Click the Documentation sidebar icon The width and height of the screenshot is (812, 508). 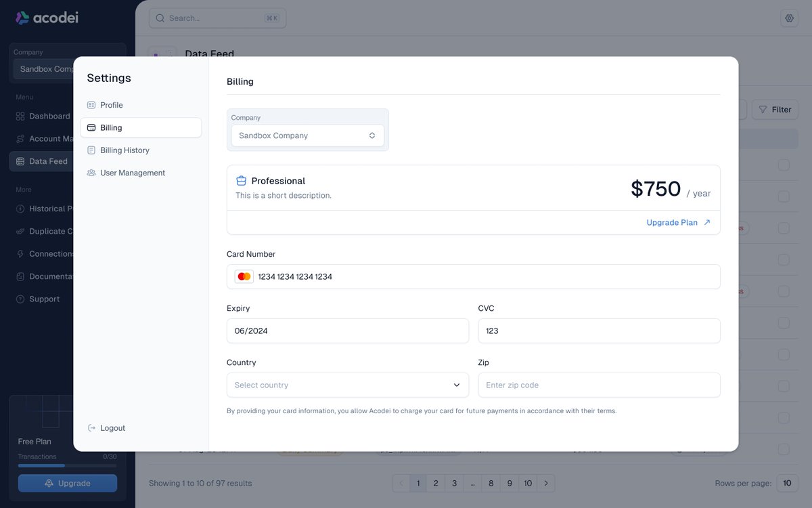pos(20,276)
